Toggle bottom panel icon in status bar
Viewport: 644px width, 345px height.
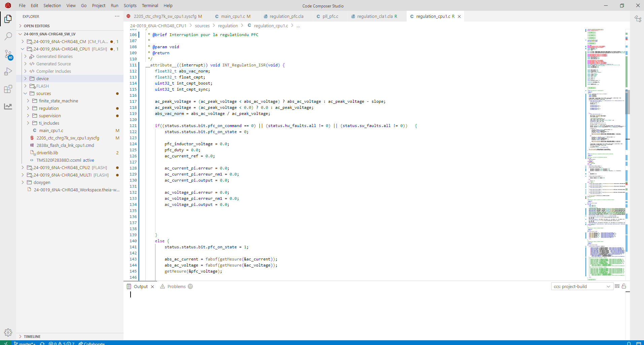639,343
